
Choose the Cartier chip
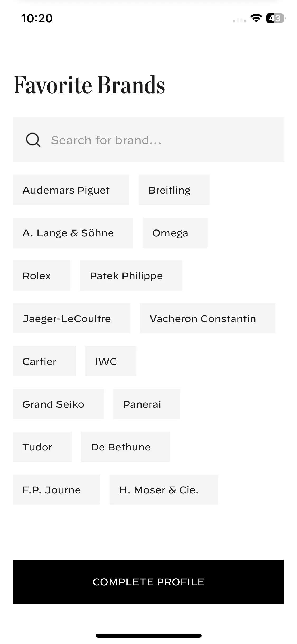click(x=44, y=361)
